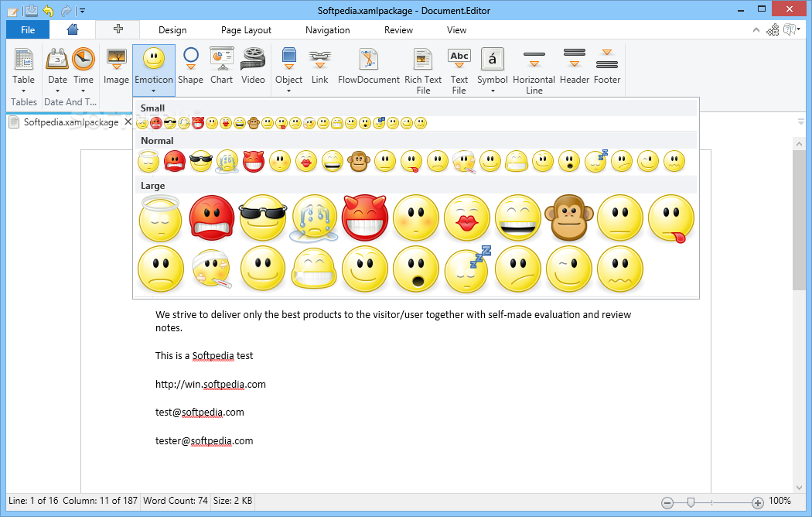This screenshot has height=517, width=812.
Task: Collapse the ribbon with the caret
Action: (756, 30)
